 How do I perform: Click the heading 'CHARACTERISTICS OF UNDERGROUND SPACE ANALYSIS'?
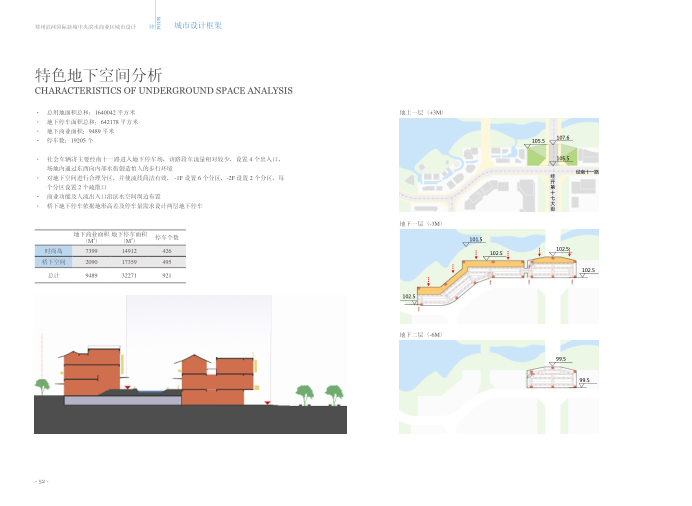tap(163, 90)
